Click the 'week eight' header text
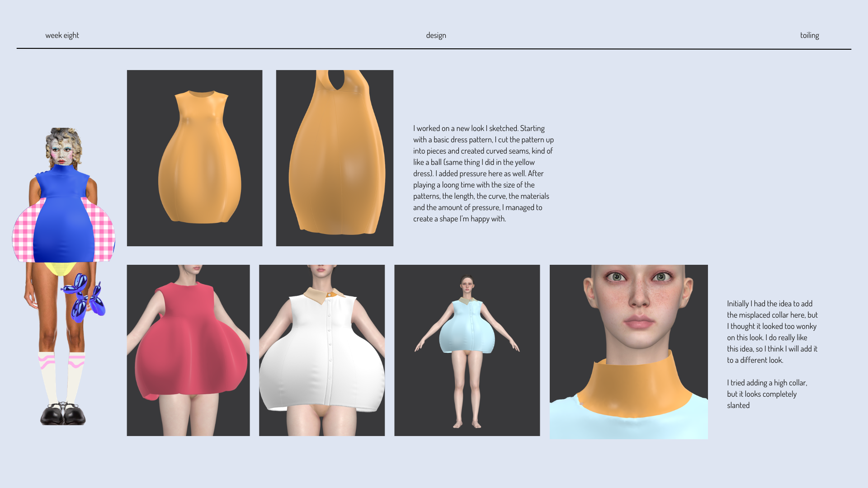The image size is (868, 488). [x=62, y=35]
